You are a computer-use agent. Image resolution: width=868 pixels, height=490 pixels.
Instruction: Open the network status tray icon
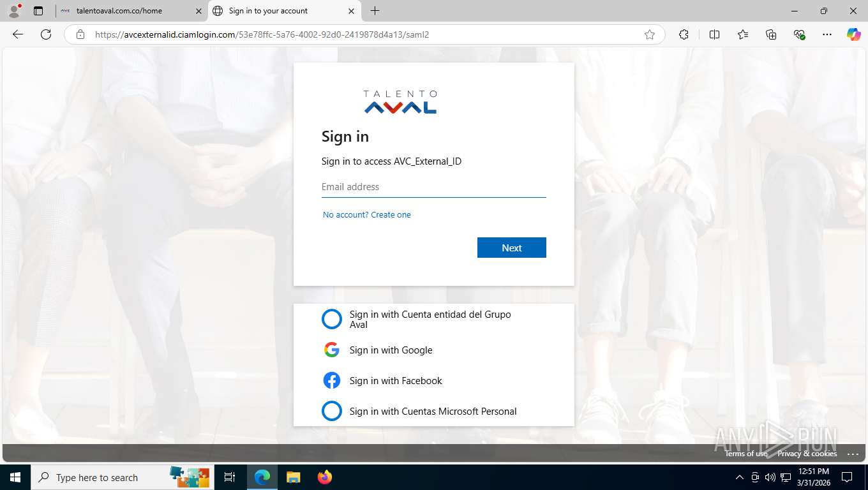786,477
